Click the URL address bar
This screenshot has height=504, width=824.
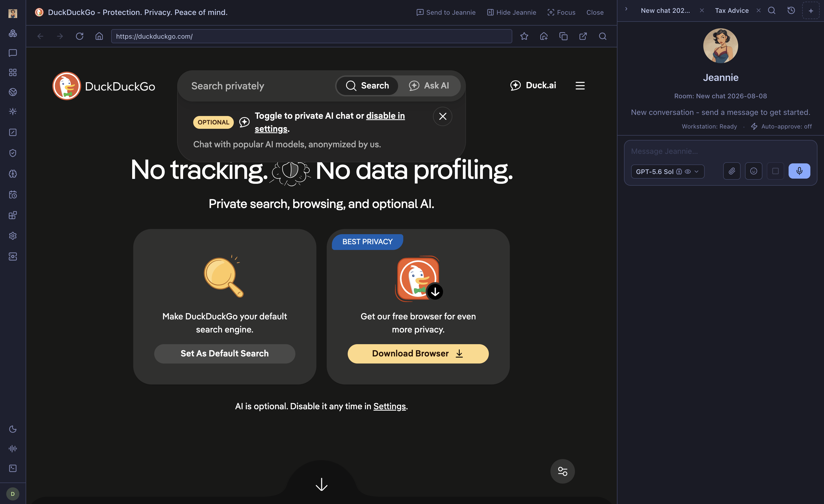(311, 36)
